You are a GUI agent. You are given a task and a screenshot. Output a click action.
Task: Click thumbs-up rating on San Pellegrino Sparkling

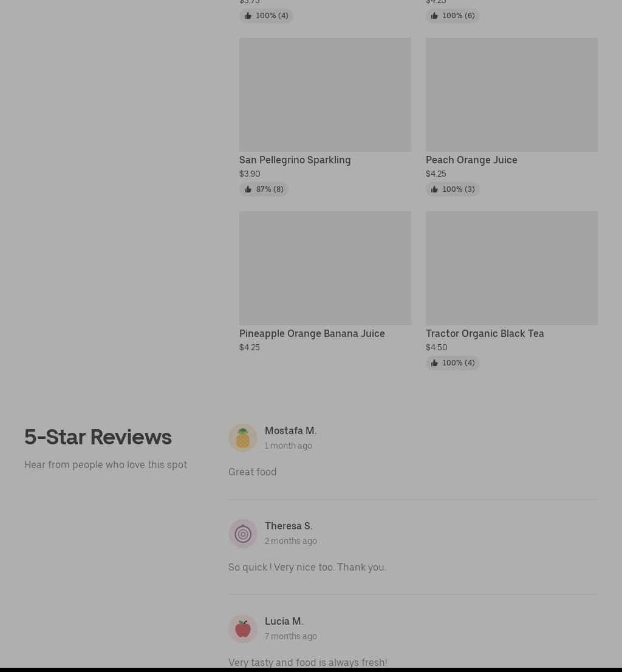pyautogui.click(x=264, y=189)
